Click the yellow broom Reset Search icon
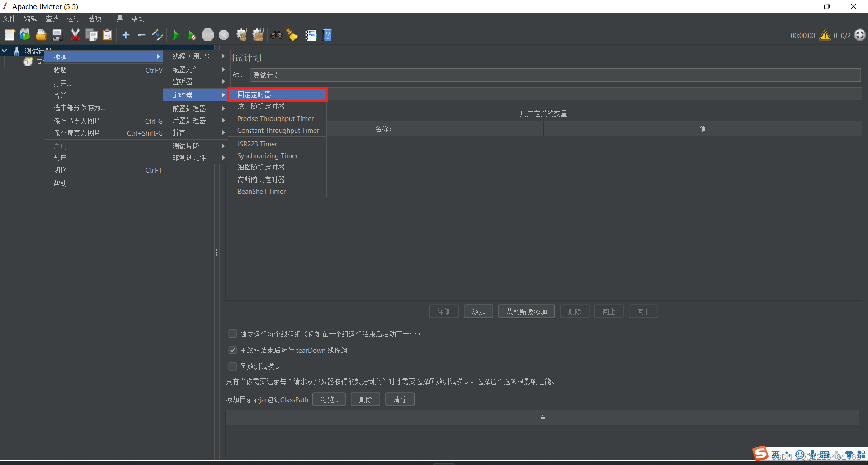868x465 pixels. click(x=292, y=35)
